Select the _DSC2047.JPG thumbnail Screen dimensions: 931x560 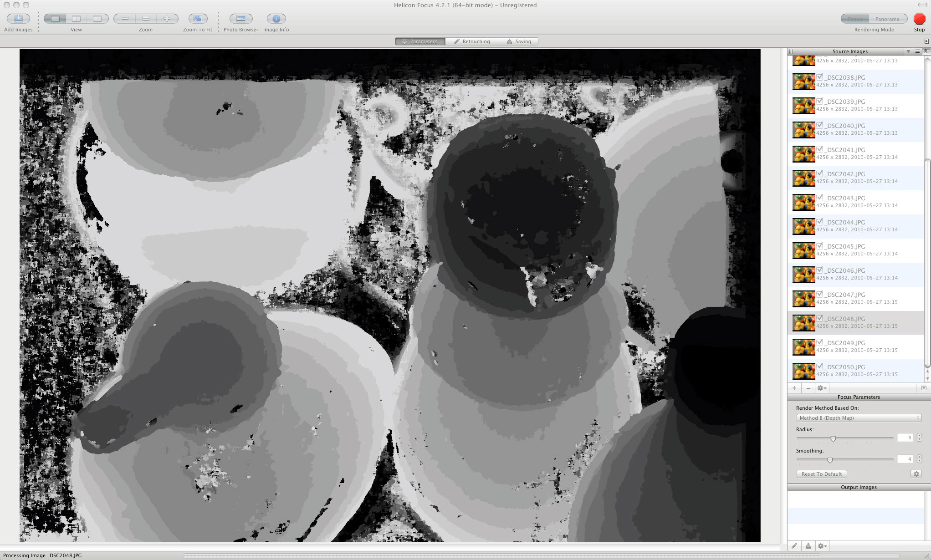click(803, 299)
